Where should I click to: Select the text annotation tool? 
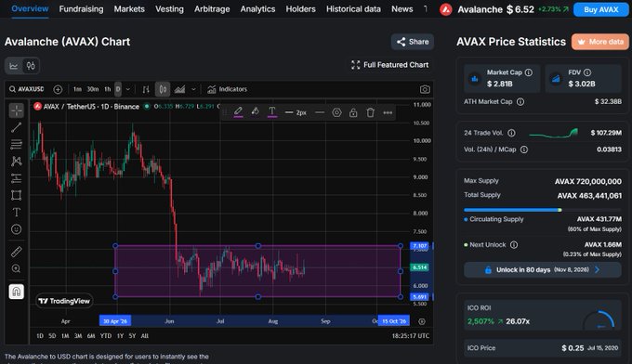pos(16,213)
